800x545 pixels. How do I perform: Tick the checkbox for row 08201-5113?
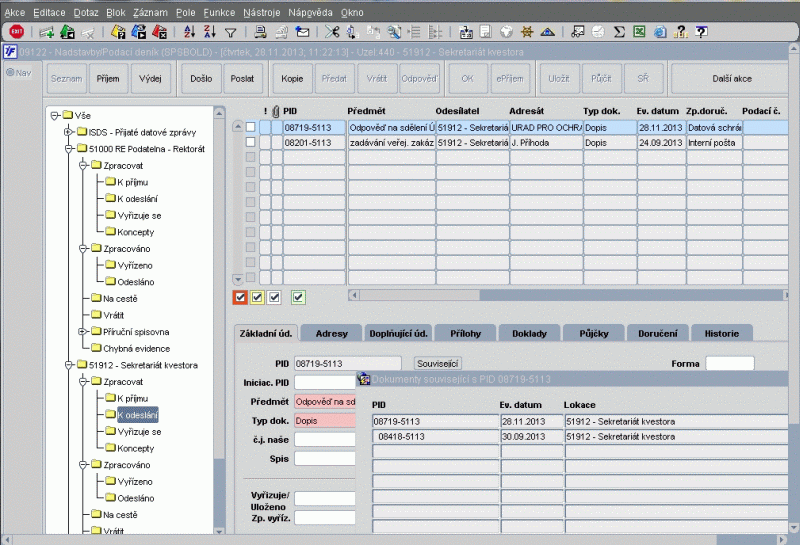point(251,143)
